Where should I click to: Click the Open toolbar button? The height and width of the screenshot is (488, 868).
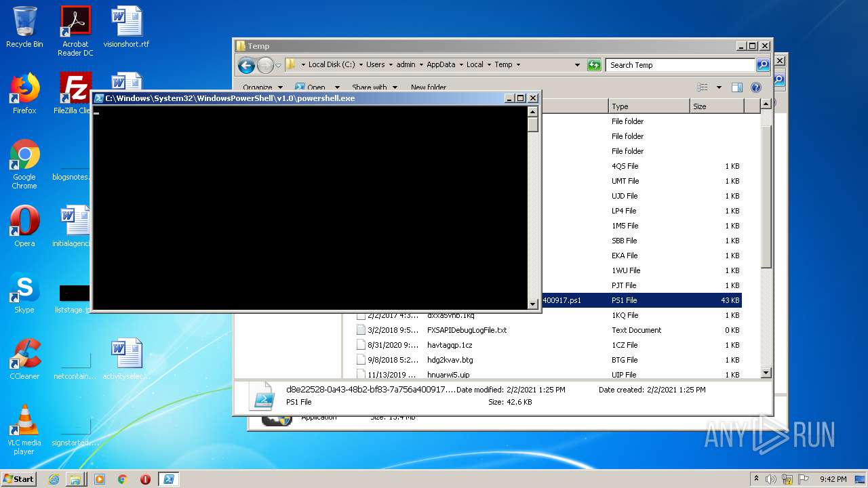[311, 87]
